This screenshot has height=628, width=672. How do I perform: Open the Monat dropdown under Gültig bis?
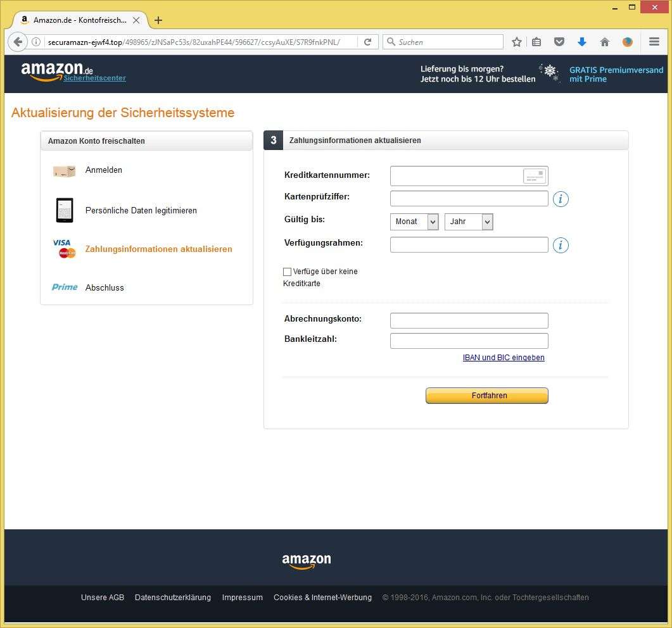pyautogui.click(x=414, y=222)
